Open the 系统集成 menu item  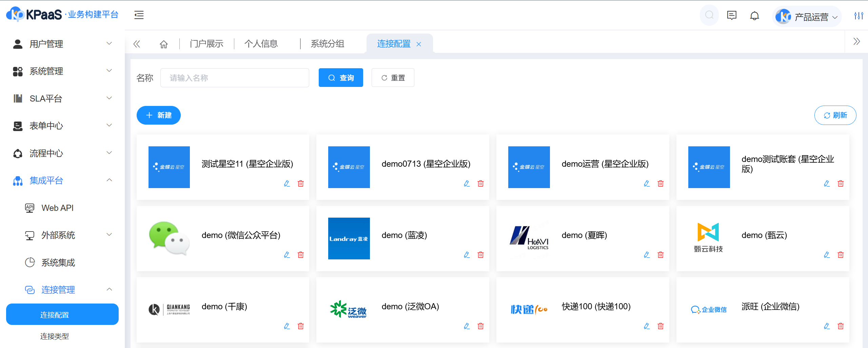(62, 262)
